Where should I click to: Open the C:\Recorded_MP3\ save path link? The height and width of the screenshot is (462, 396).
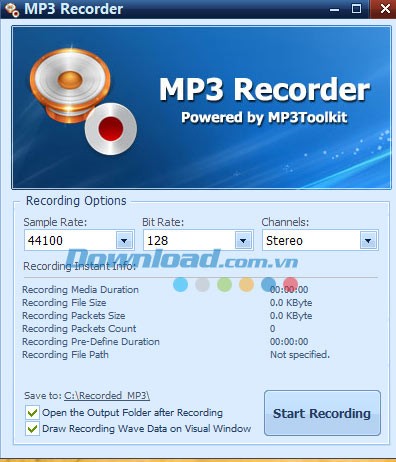point(107,395)
